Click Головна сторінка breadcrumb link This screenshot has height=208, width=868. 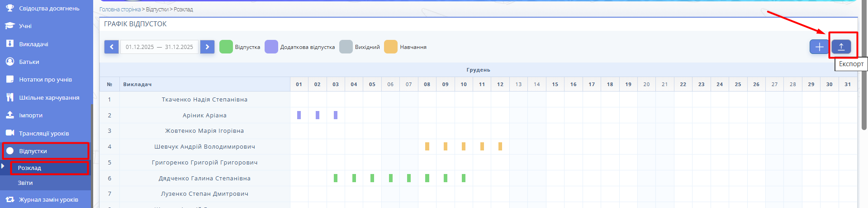click(120, 10)
